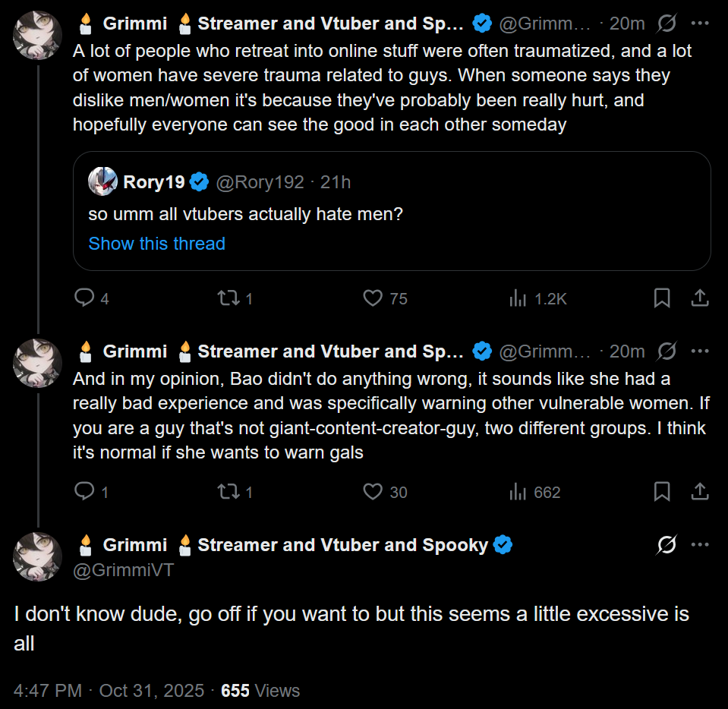Open Grok icon on first tweet

667,24
